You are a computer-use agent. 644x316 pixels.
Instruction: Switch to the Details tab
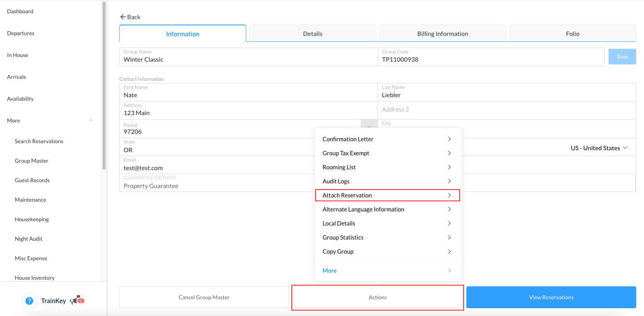click(312, 34)
